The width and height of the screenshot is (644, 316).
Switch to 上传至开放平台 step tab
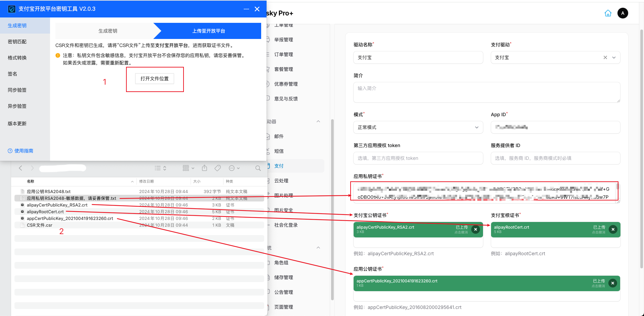(x=208, y=31)
